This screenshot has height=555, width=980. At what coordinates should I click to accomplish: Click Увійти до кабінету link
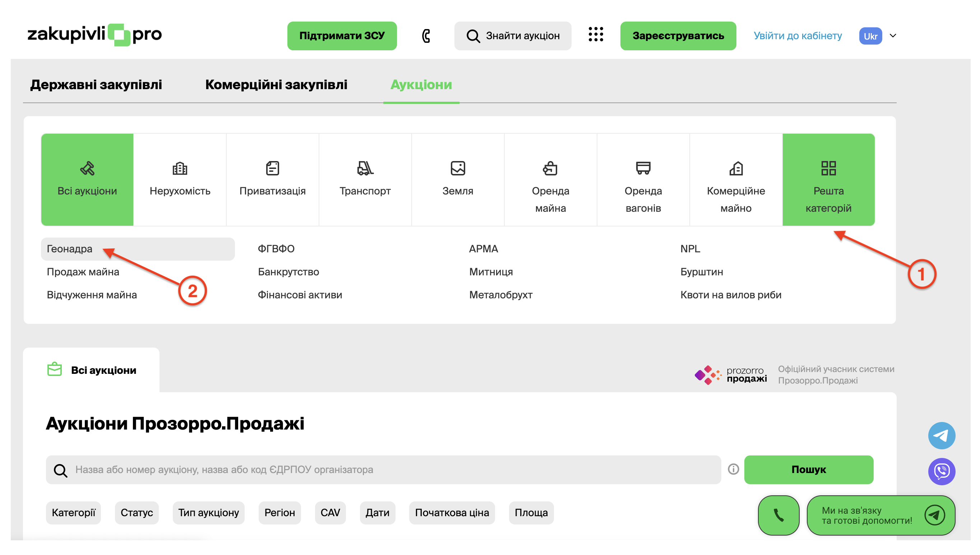797,36
